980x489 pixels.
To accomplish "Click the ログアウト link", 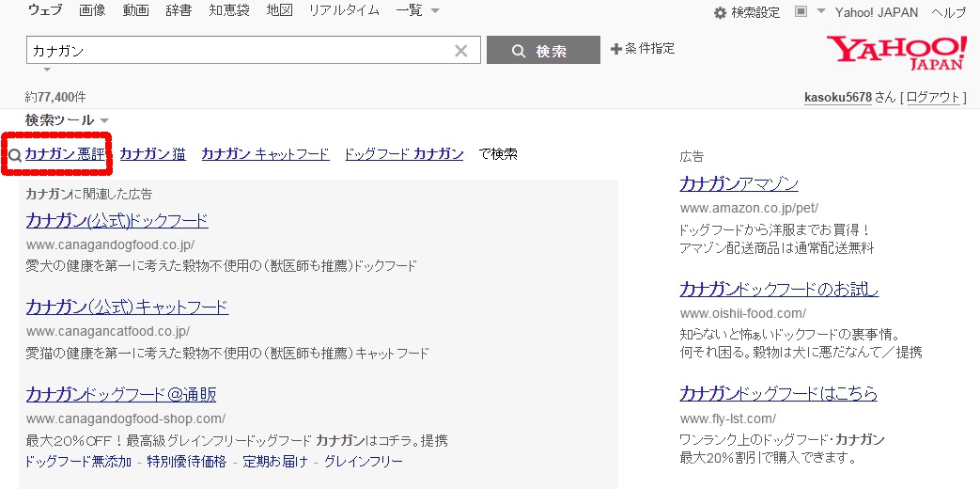I will click(933, 97).
